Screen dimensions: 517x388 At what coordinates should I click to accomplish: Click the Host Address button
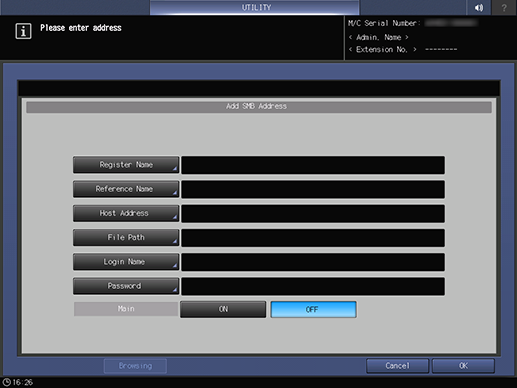[x=126, y=213]
